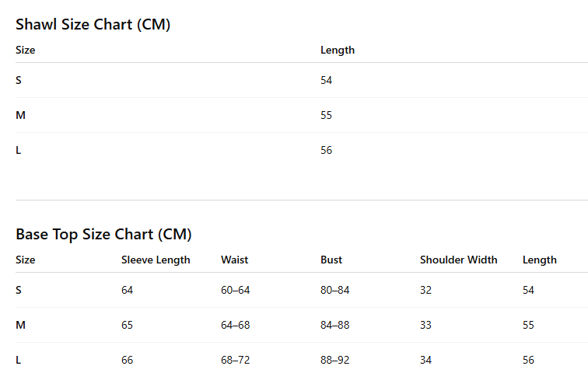Select bust value 88–92
This screenshot has width=588, height=387.
click(x=335, y=360)
